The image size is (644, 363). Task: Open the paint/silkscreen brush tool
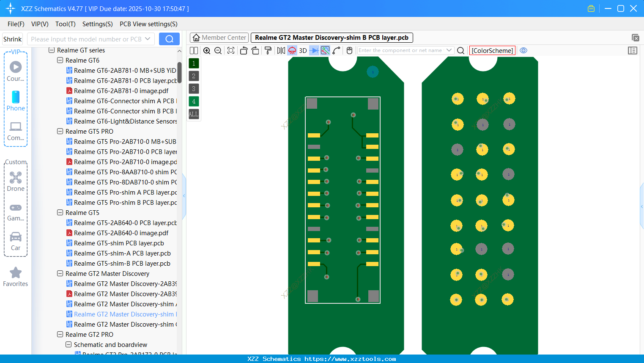click(x=268, y=50)
